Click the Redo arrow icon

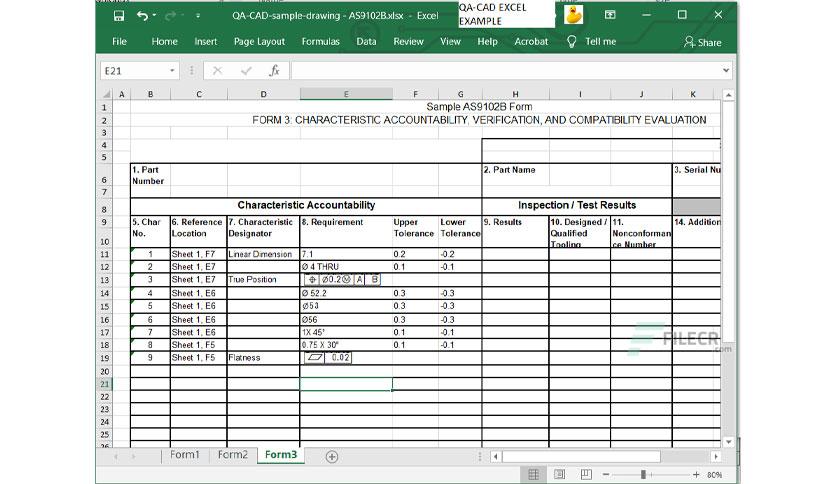(x=170, y=16)
